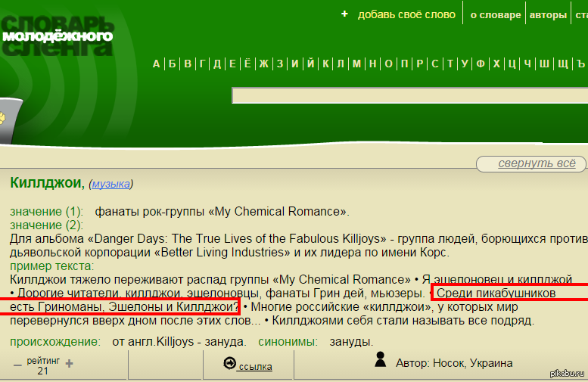Select letter 'А' in the alphabet index
Screen dimensions: 588x382
[x=157, y=64]
